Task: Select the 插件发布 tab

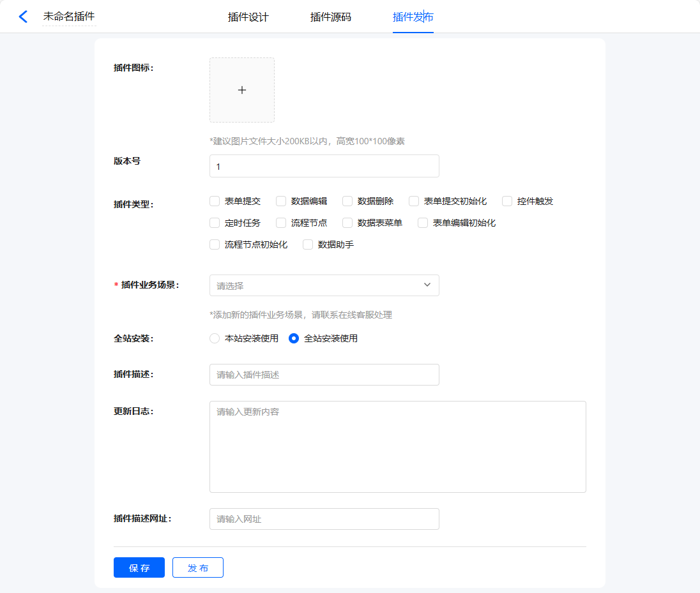Action: click(413, 17)
